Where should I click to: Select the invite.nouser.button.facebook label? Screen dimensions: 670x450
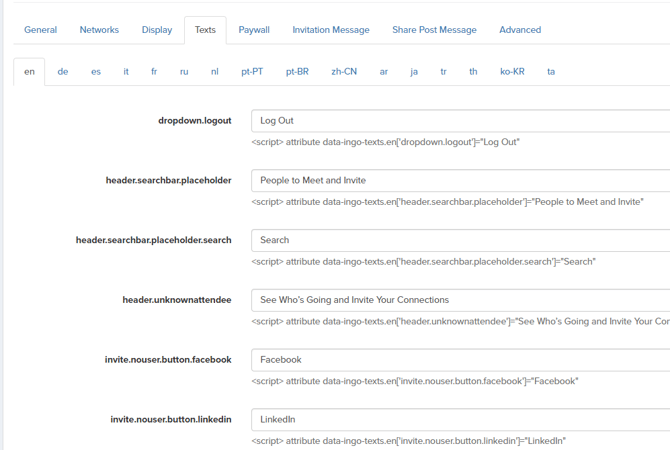tap(168, 360)
